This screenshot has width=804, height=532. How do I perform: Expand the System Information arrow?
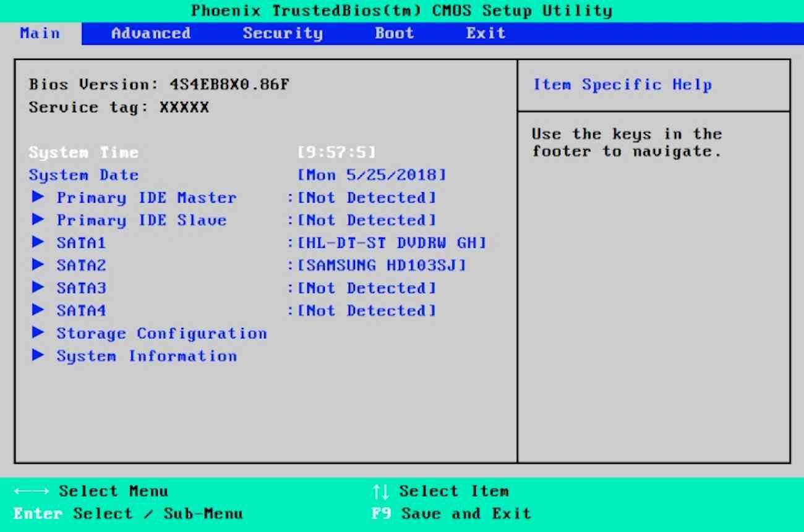pyautogui.click(x=38, y=356)
